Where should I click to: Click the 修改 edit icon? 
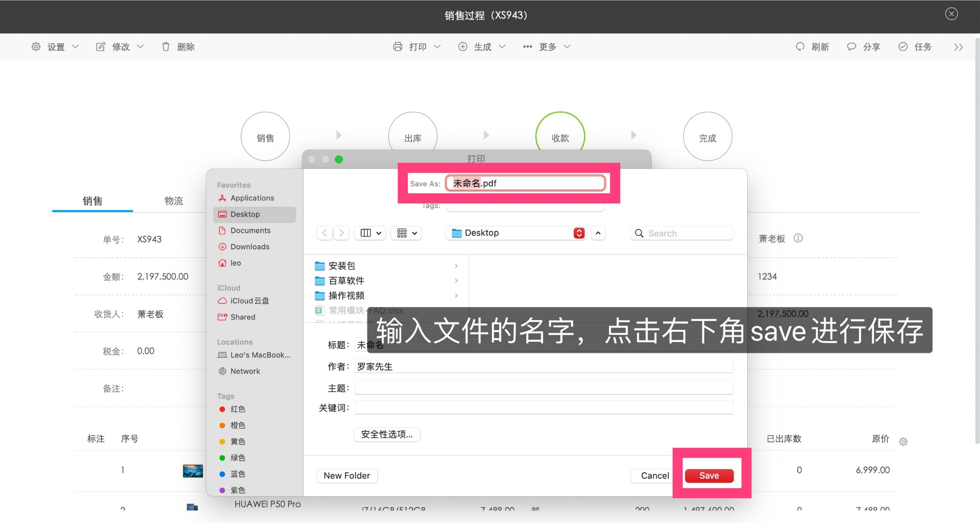pyautogui.click(x=100, y=47)
